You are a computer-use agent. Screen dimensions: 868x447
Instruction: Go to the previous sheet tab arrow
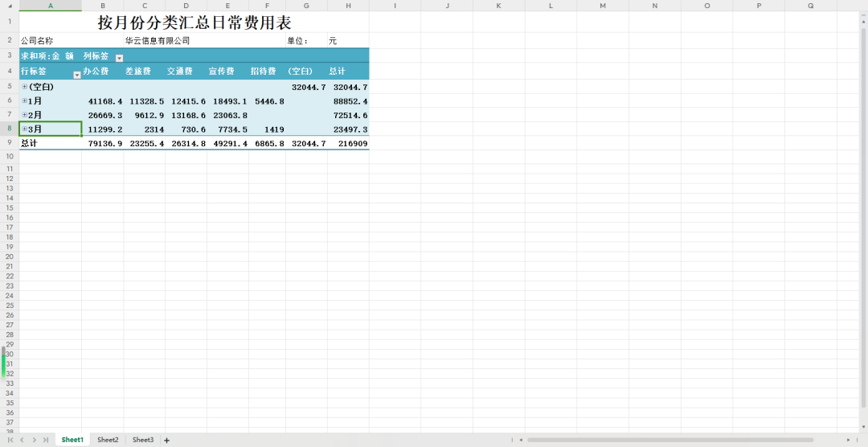23,440
